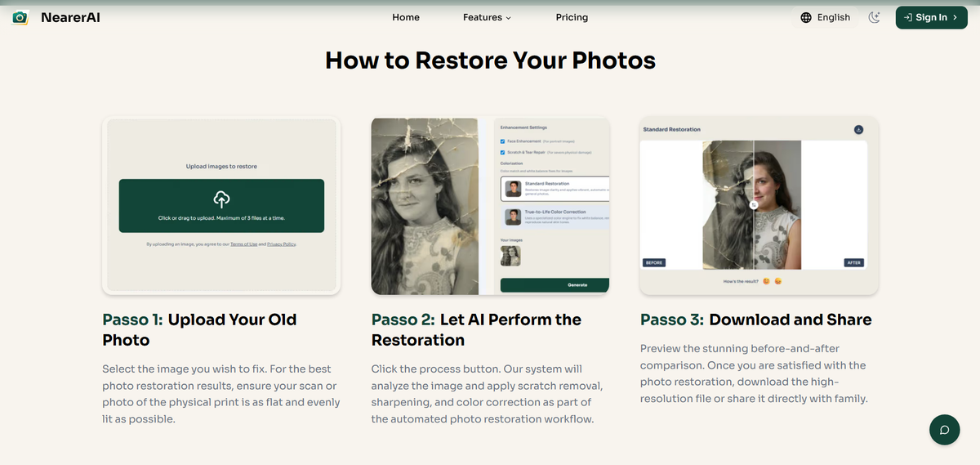
Task: Open the Terms of Use link
Action: (243, 244)
